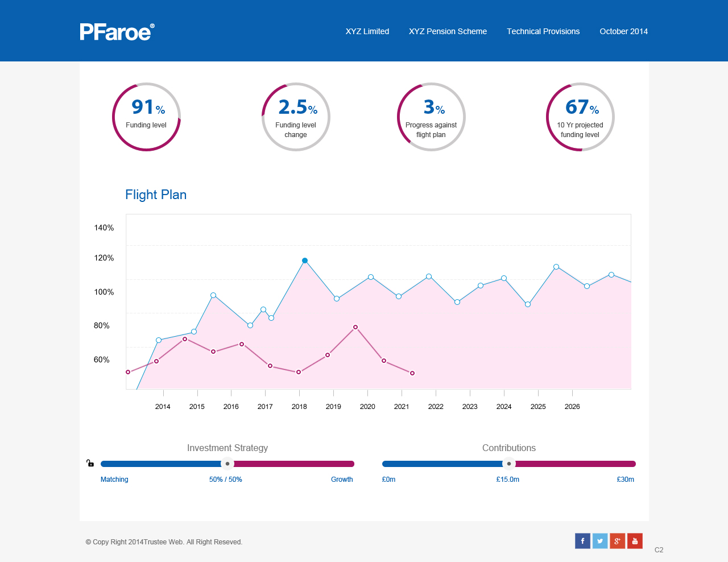Click the PFaroe logo
This screenshot has height=562, width=728.
coord(117,32)
